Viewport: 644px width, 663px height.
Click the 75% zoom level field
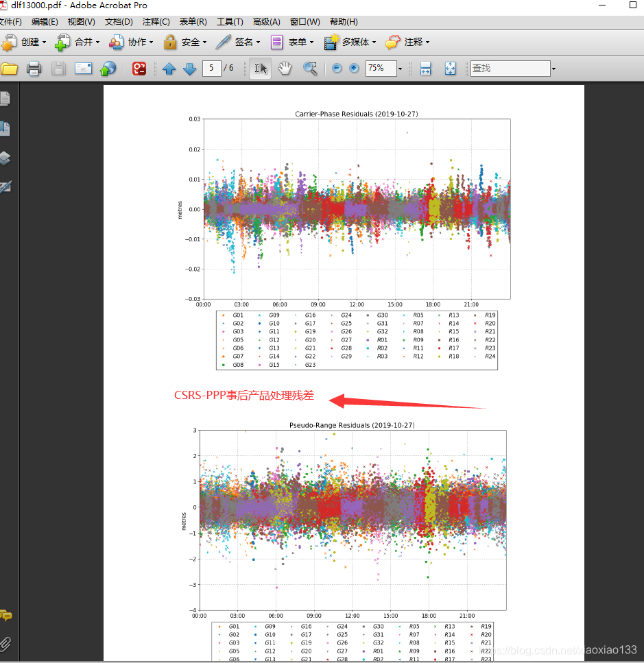[381, 68]
